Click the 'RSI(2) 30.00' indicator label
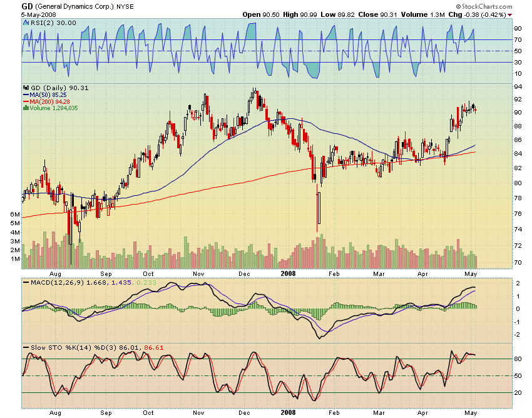 coord(53,23)
